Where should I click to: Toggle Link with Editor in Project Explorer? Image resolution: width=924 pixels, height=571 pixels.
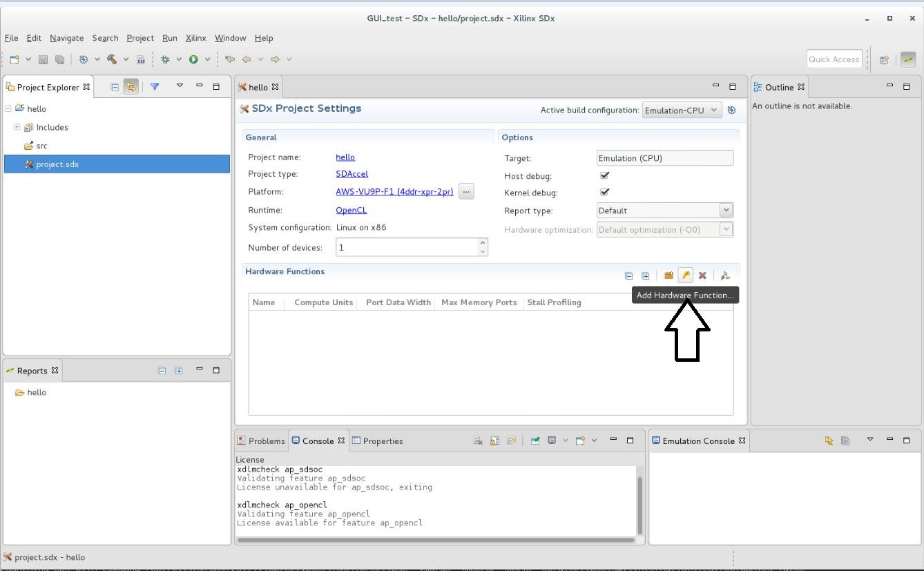[131, 86]
